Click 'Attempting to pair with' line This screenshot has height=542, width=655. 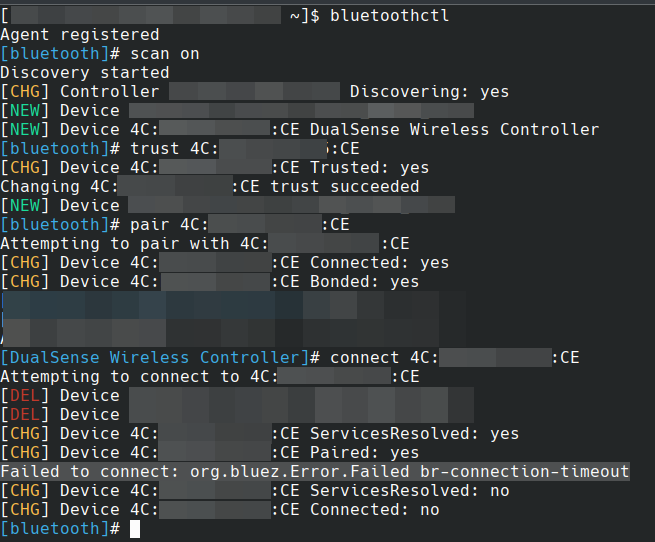point(205,244)
